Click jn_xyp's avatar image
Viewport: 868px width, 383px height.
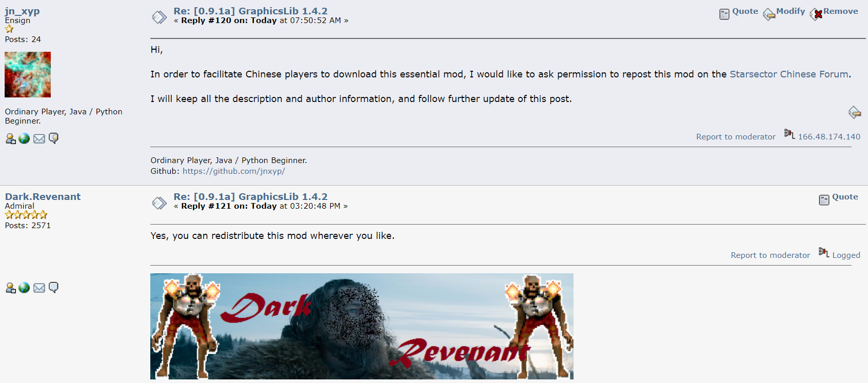(28, 74)
